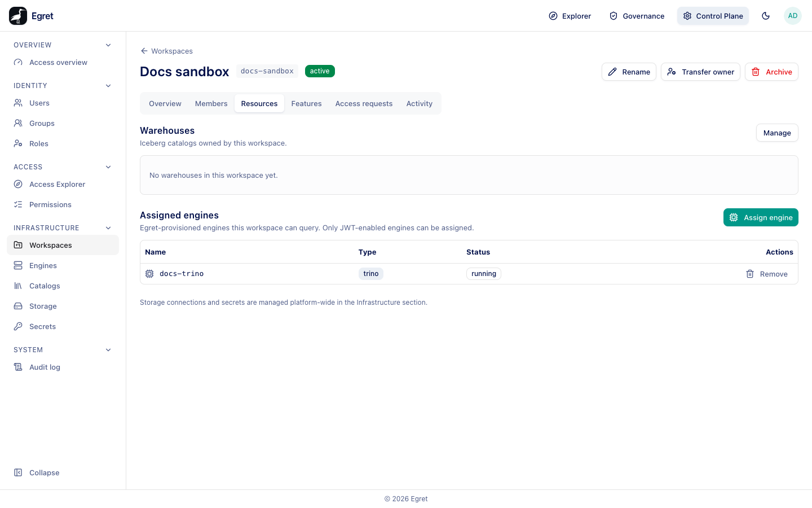The width and height of the screenshot is (812, 508).
Task: Click the Manage warehouses button
Action: click(x=777, y=133)
